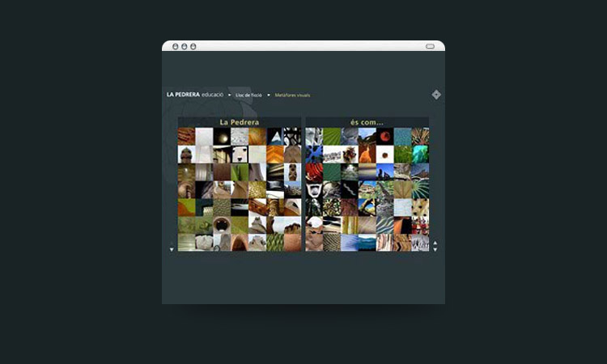This screenshot has height=364, width=607.
Task: Click the La Pedrera panel heading
Action: click(240, 122)
